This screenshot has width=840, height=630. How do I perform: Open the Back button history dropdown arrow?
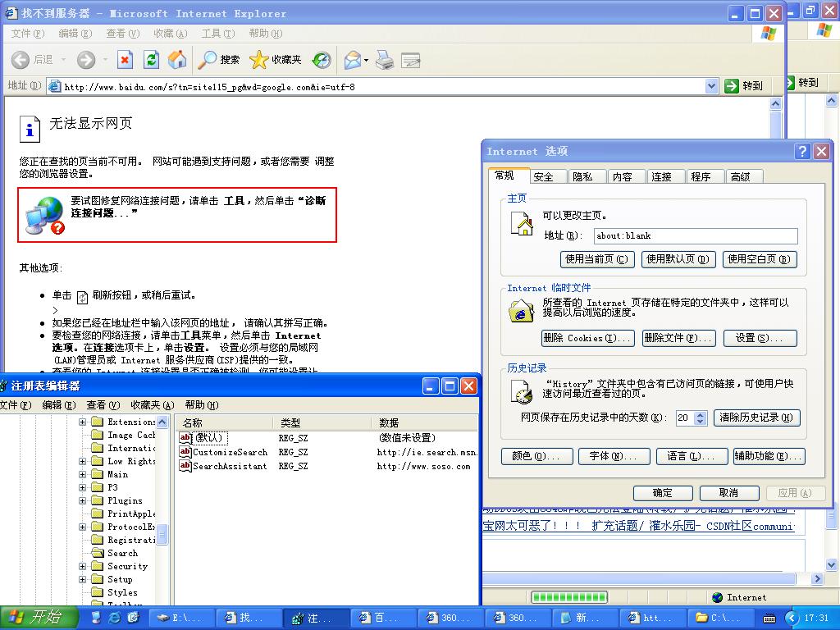(63, 60)
